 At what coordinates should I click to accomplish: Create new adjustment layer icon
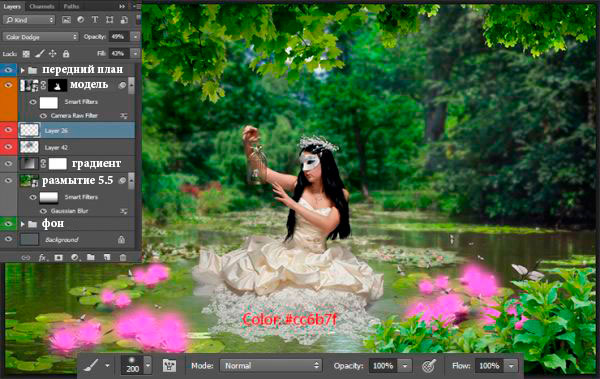coord(75,258)
